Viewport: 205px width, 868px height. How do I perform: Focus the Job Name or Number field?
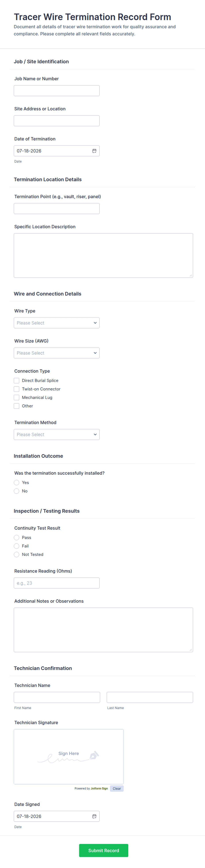(x=57, y=91)
